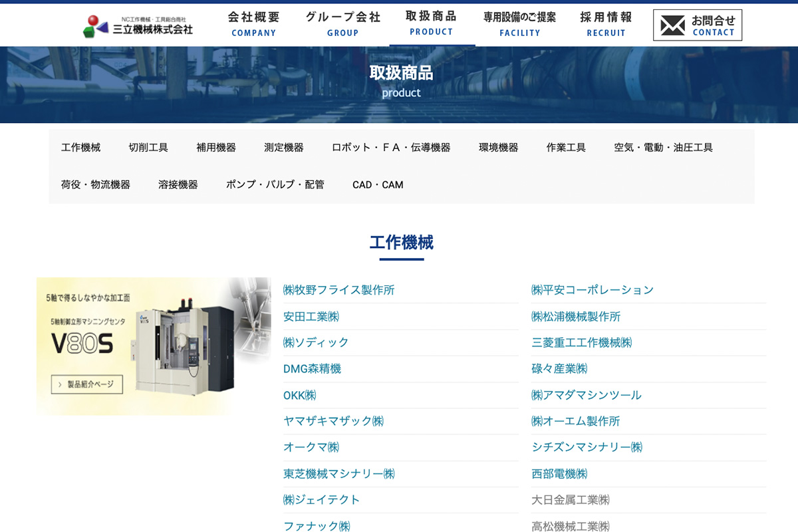Open ㈱松浦機械製作所 link
Image resolution: width=798 pixels, height=532 pixels.
click(576, 317)
